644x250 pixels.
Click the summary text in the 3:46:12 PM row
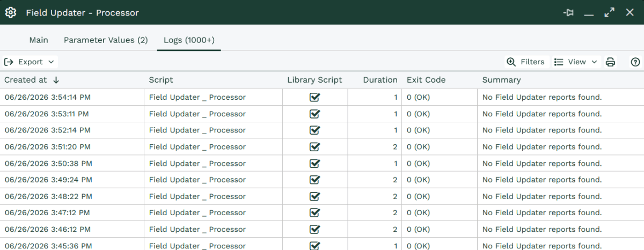tap(542, 230)
